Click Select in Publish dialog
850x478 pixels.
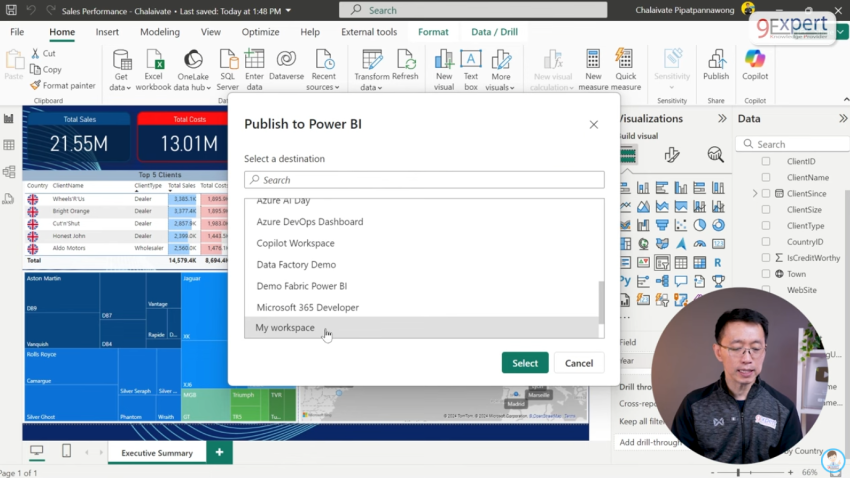(x=525, y=363)
